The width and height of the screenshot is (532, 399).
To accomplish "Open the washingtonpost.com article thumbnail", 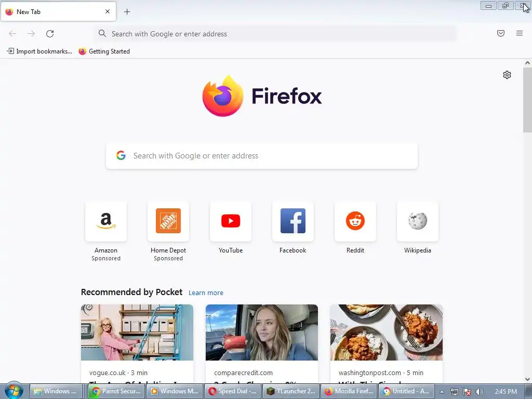I will click(x=387, y=332).
